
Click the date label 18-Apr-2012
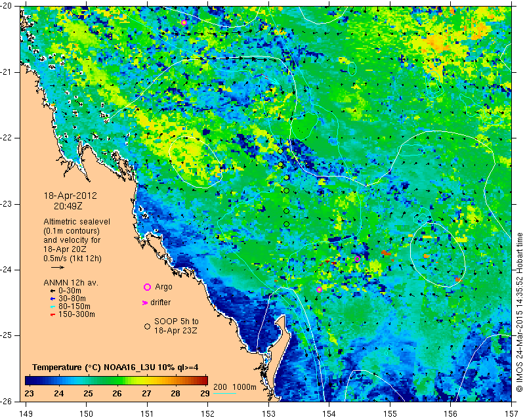(70, 196)
